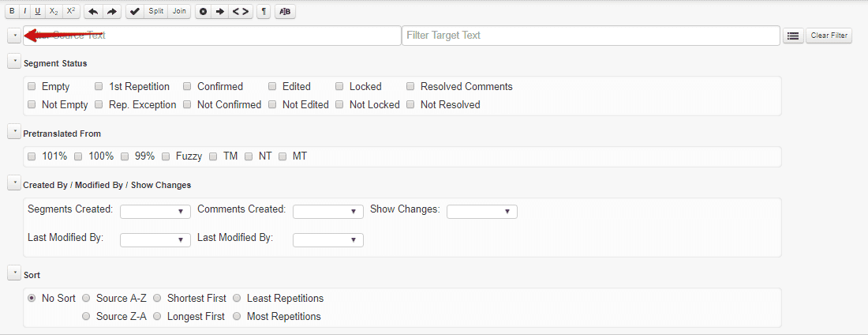Click the angle brackets tag icon
This screenshot has width=868, height=335.
pyautogui.click(x=240, y=12)
